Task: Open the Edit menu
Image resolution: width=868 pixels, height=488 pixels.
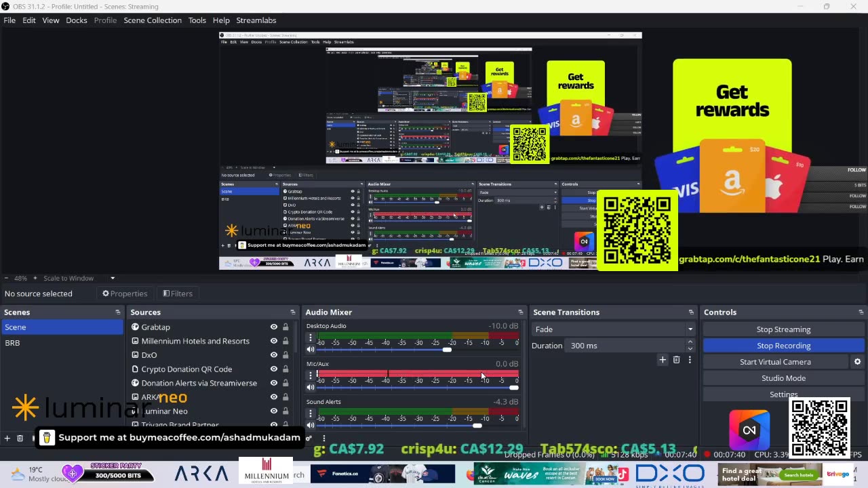Action: pos(29,20)
